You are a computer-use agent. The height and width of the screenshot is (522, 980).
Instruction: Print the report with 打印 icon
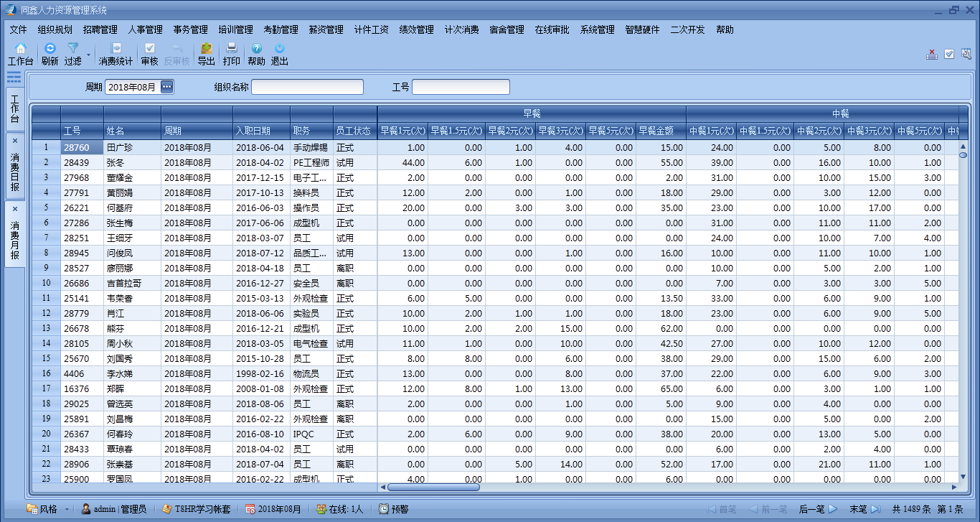tap(231, 49)
